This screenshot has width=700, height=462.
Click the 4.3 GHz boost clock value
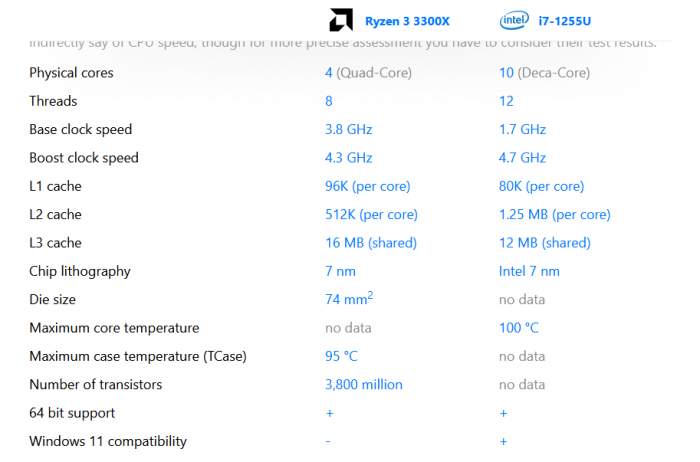(x=348, y=158)
